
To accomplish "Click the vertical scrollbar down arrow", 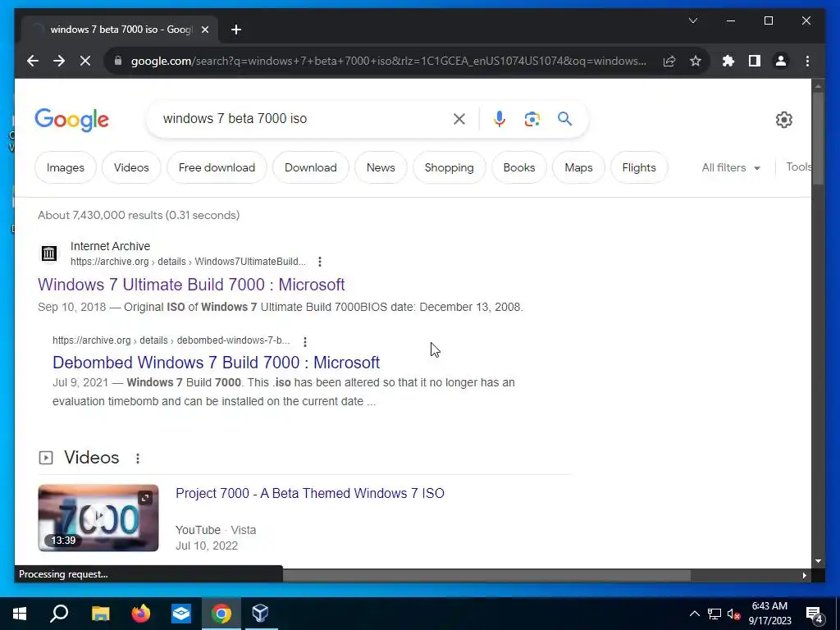I will tap(818, 561).
